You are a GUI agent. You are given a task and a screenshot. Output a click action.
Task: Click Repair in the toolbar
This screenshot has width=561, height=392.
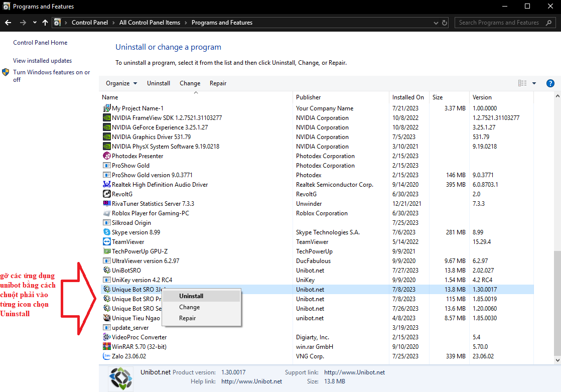(x=218, y=83)
